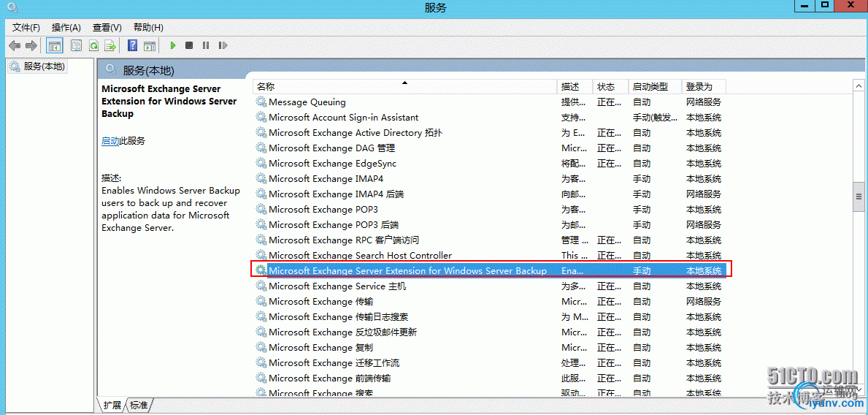Select Microsoft Exchange Server Extension for Windows Server Backup
This screenshot has height=415, width=868.
[x=408, y=270]
